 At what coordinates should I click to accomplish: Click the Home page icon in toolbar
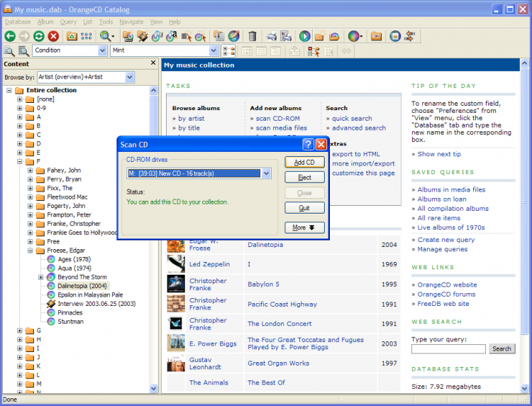pos(72,36)
